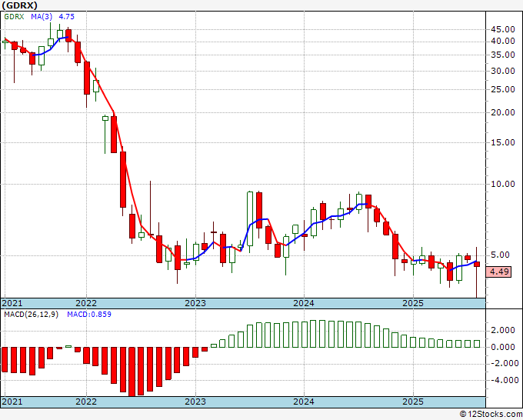This screenshot has width=523, height=420.
Task: Click the 25.00 price axis label
Action: click(503, 89)
